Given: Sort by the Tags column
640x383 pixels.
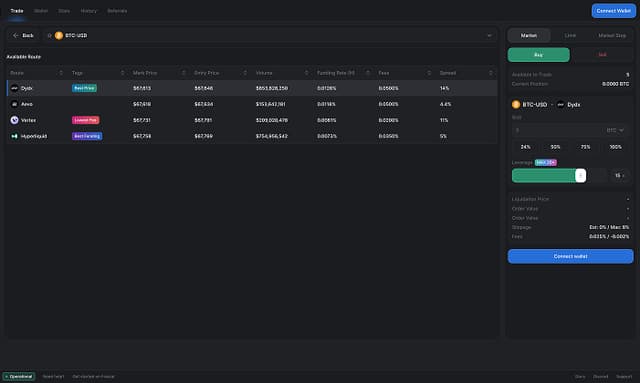Looking at the screenshot, I should 122,73.
